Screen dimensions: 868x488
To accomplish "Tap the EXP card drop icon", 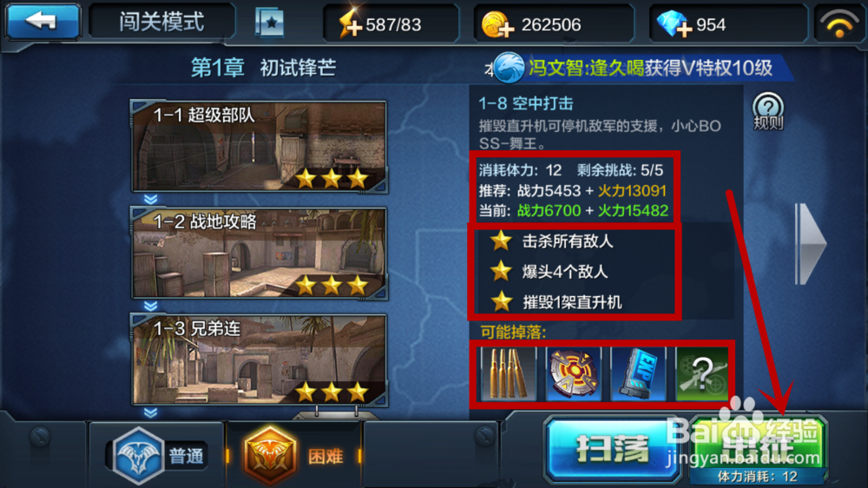I will [x=639, y=373].
